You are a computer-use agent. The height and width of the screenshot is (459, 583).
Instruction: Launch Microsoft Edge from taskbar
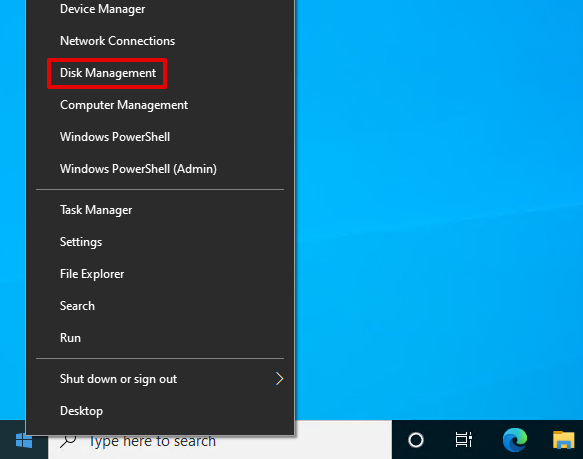coord(515,440)
